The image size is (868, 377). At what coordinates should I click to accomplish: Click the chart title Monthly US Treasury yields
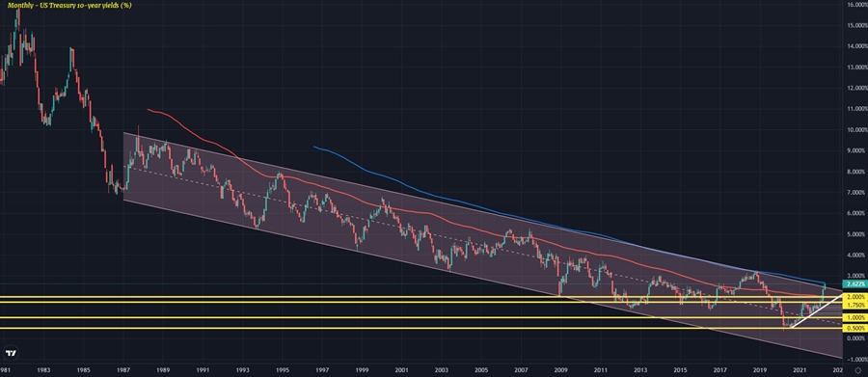(x=69, y=5)
